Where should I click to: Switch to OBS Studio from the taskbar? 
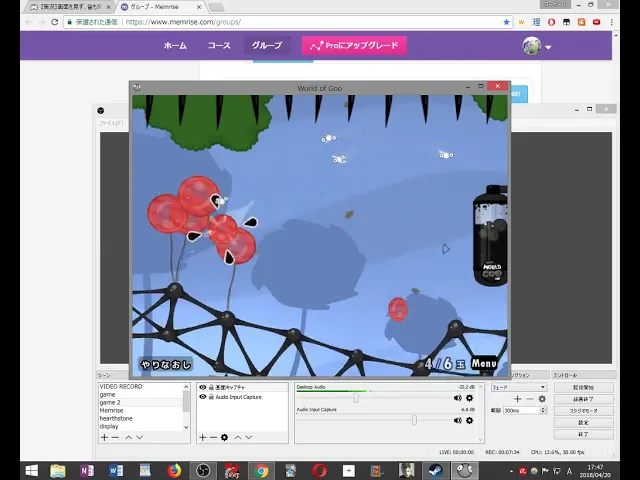203,471
